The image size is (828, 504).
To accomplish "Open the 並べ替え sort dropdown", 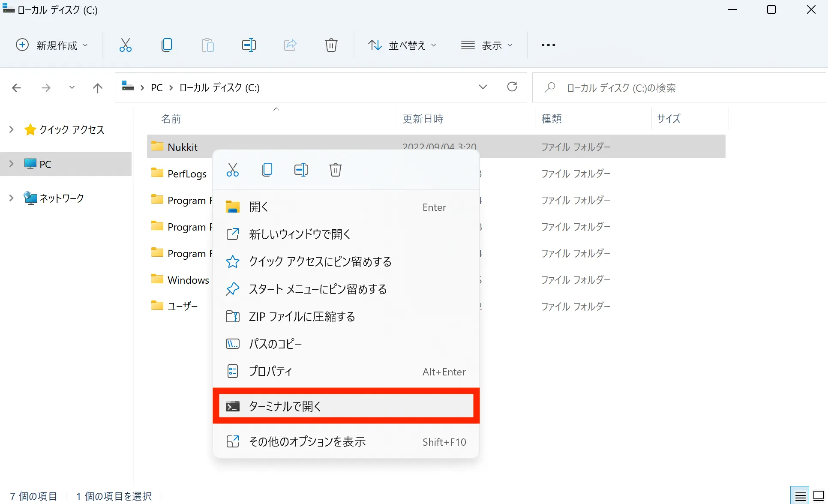I will [x=402, y=45].
